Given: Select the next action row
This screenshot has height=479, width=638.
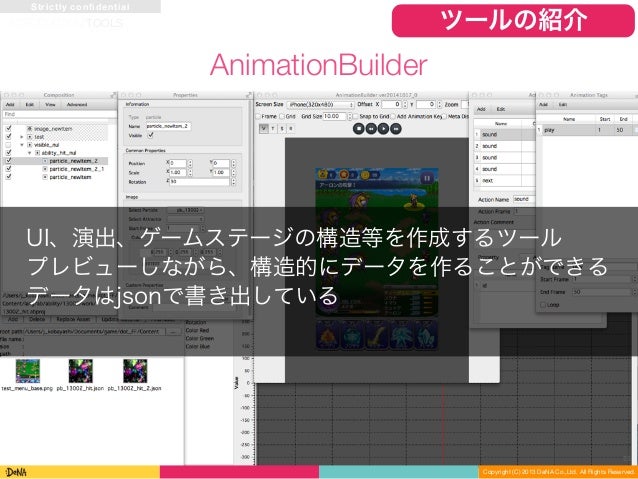Looking at the screenshot, I should [x=505, y=180].
